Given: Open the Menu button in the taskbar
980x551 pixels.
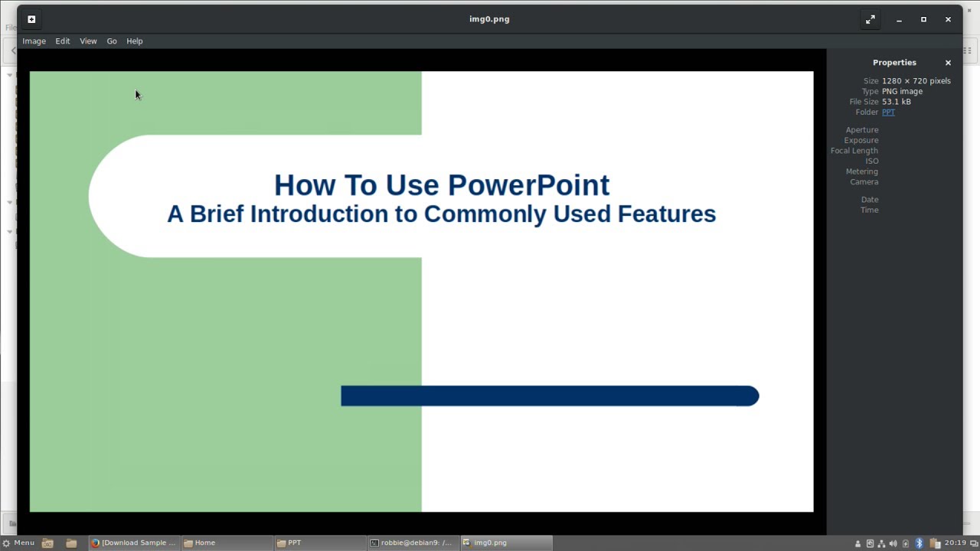Looking at the screenshot, I should pos(18,543).
